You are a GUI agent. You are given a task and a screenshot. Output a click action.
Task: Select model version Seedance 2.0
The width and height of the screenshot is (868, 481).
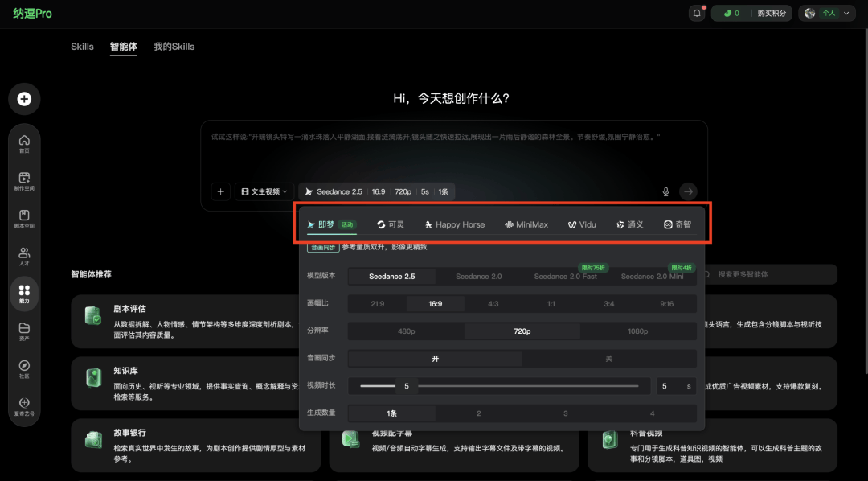point(479,277)
